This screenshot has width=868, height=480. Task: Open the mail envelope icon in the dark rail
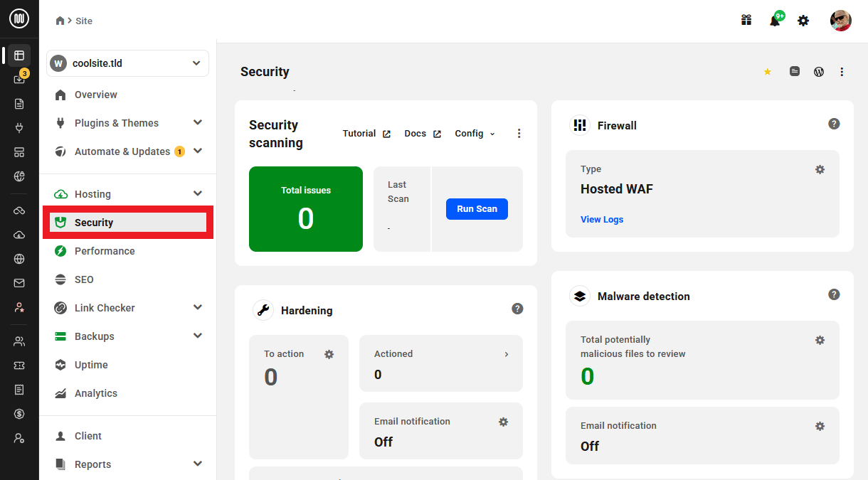click(19, 283)
